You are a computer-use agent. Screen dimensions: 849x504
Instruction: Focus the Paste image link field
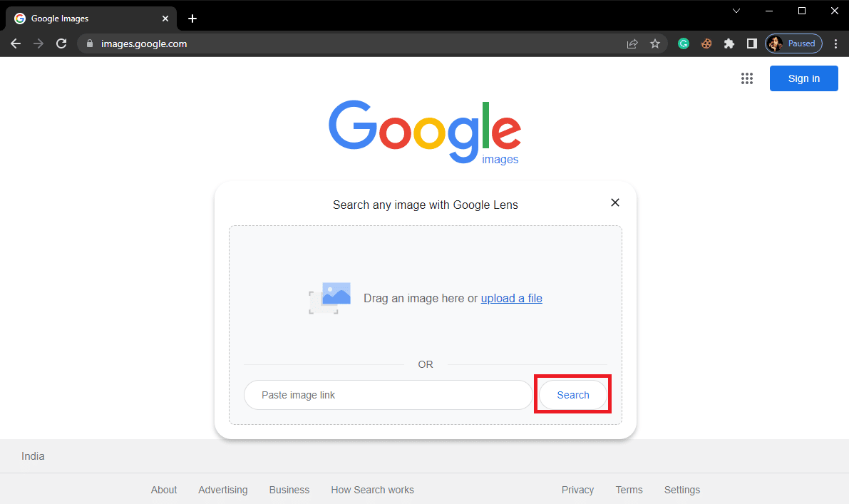click(x=389, y=395)
